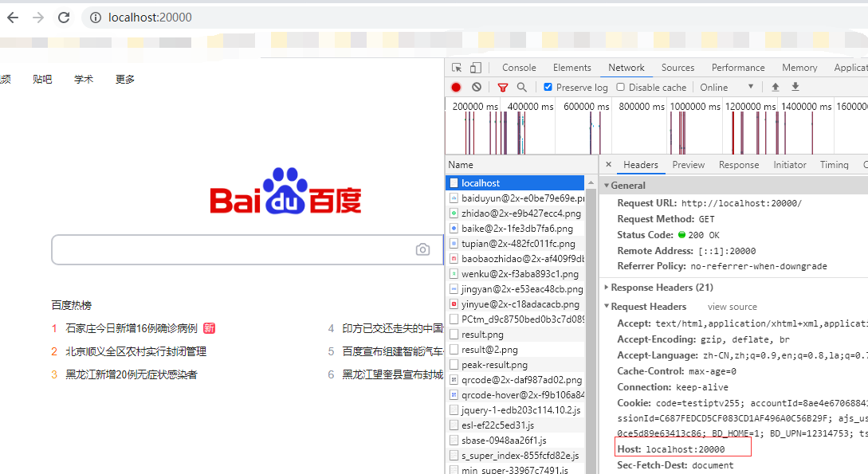View site information icon in address bar
This screenshot has width=868, height=474.
coord(95,18)
